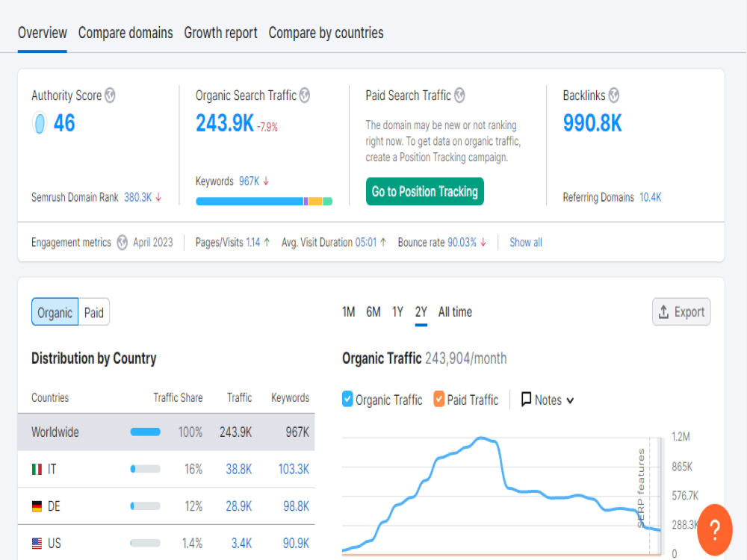Switch to the Organic toggle
The width and height of the screenshot is (747, 560).
click(x=55, y=312)
